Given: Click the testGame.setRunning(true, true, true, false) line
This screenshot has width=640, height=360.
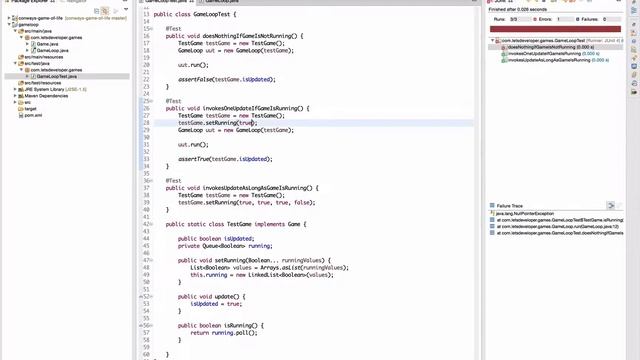Looking at the screenshot, I should click(247, 202).
